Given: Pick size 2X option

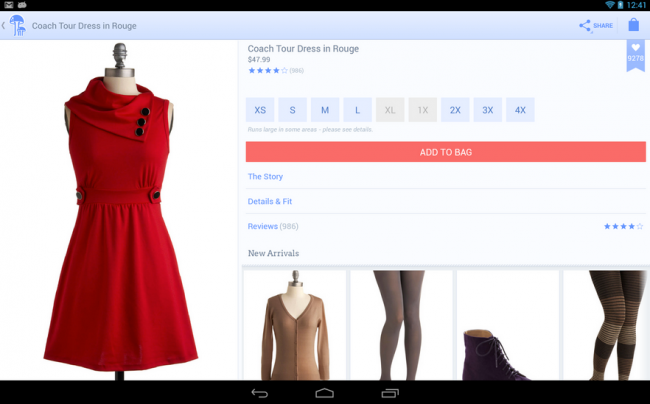Looking at the screenshot, I should point(455,110).
